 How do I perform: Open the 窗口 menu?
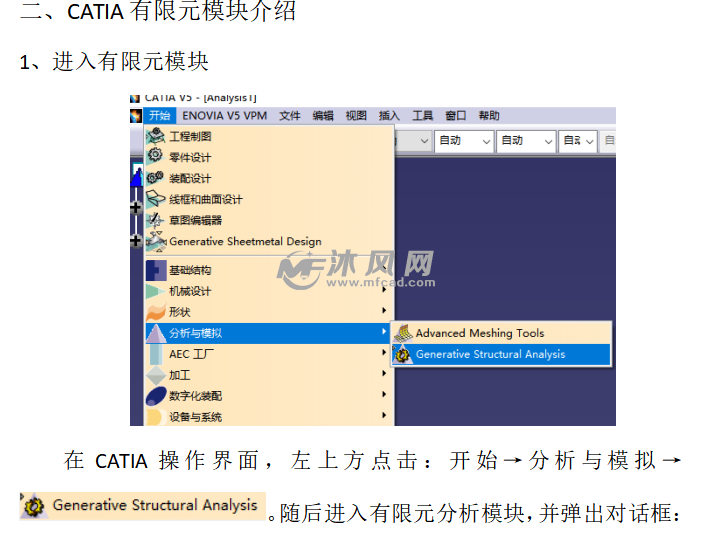click(x=456, y=115)
